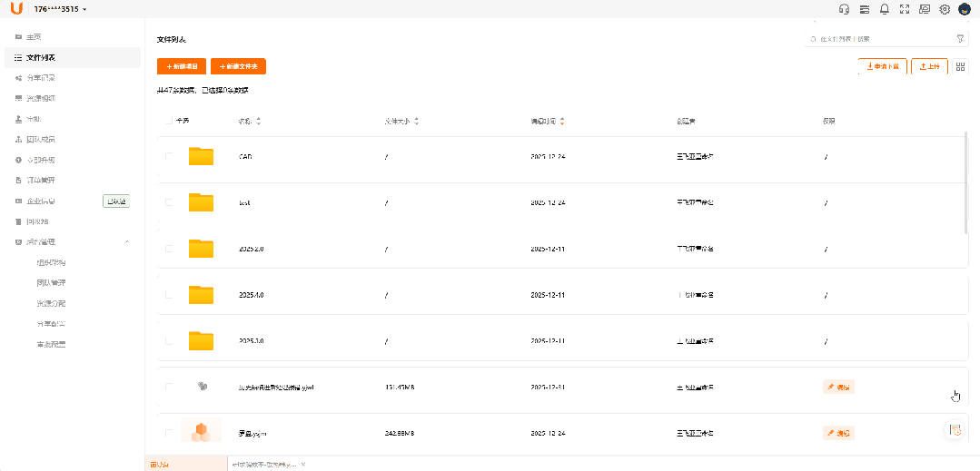Click the user avatar in top bar
The height and width of the screenshot is (471, 980).
click(x=964, y=9)
